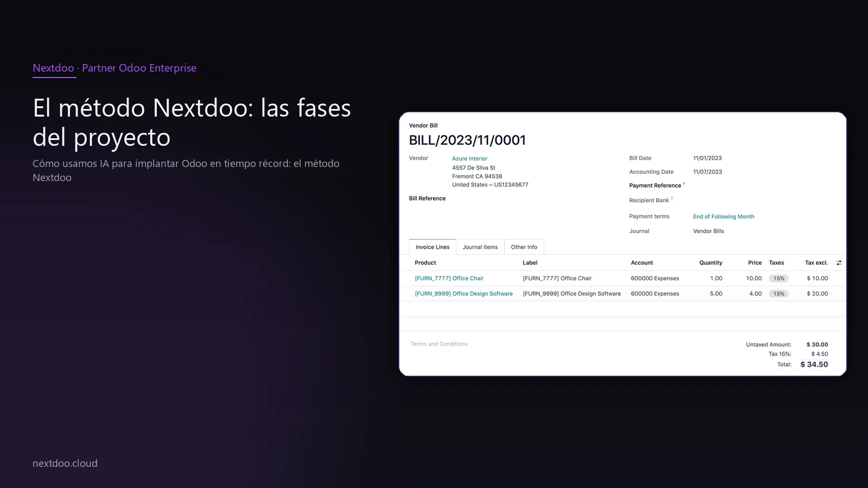Click the Office Chair label cell
This screenshot has height=488, width=868.
coord(557,279)
